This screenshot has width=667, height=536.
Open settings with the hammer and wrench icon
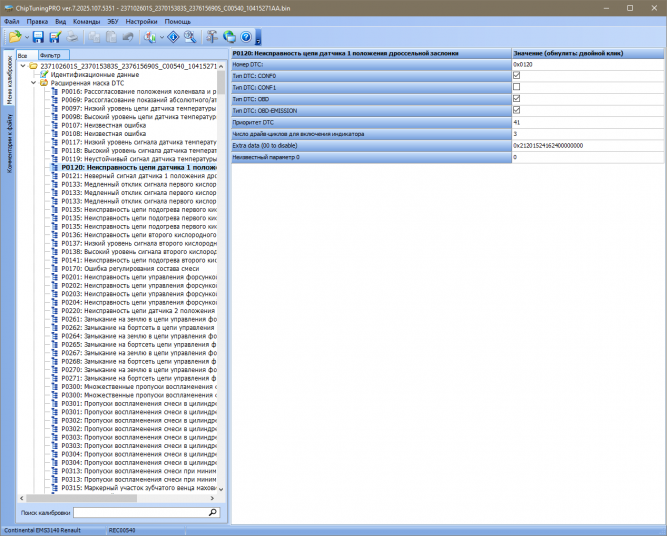(212, 37)
